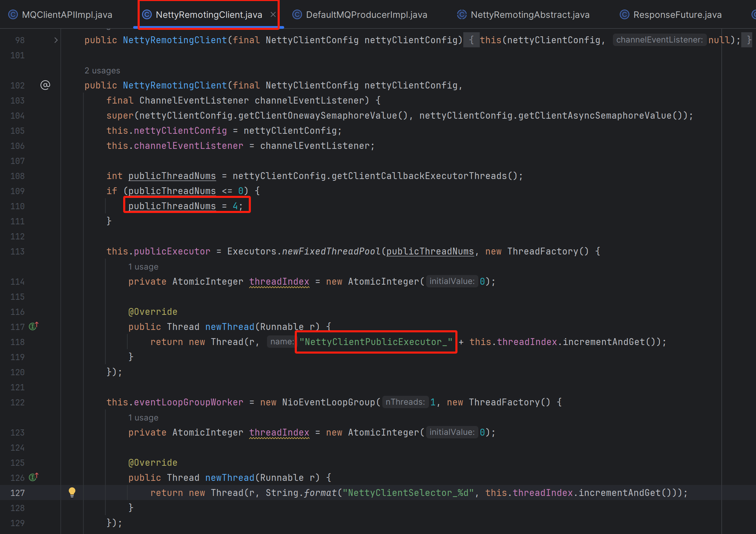Viewport: 756px width, 534px height.
Task: Click 'NioEventLoopGroup' on line 122
Action: [328, 402]
